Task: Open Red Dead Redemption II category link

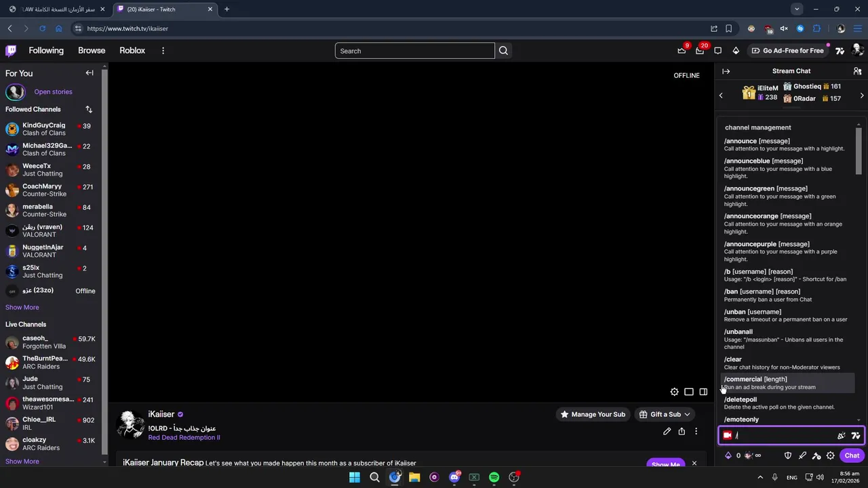Action: [x=184, y=438]
